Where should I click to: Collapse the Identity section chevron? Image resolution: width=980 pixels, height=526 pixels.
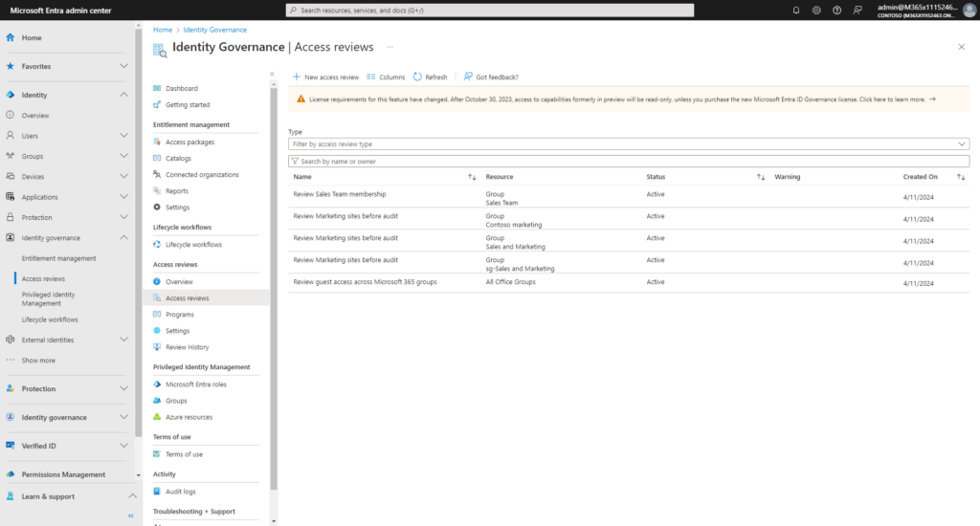tap(123, 95)
